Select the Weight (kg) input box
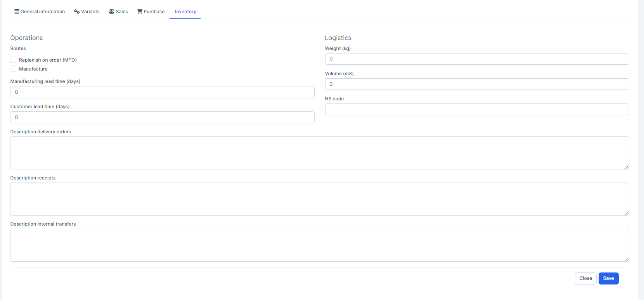 pyautogui.click(x=476, y=59)
